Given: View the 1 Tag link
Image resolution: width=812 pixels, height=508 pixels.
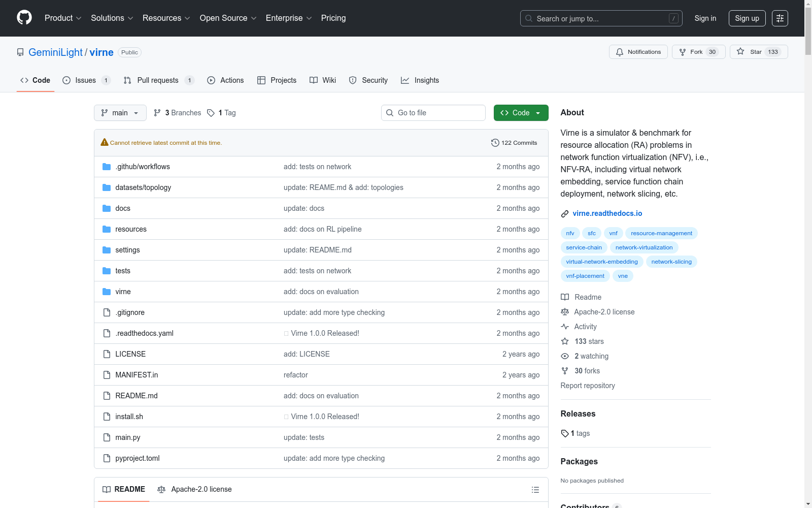Looking at the screenshot, I should pos(222,113).
